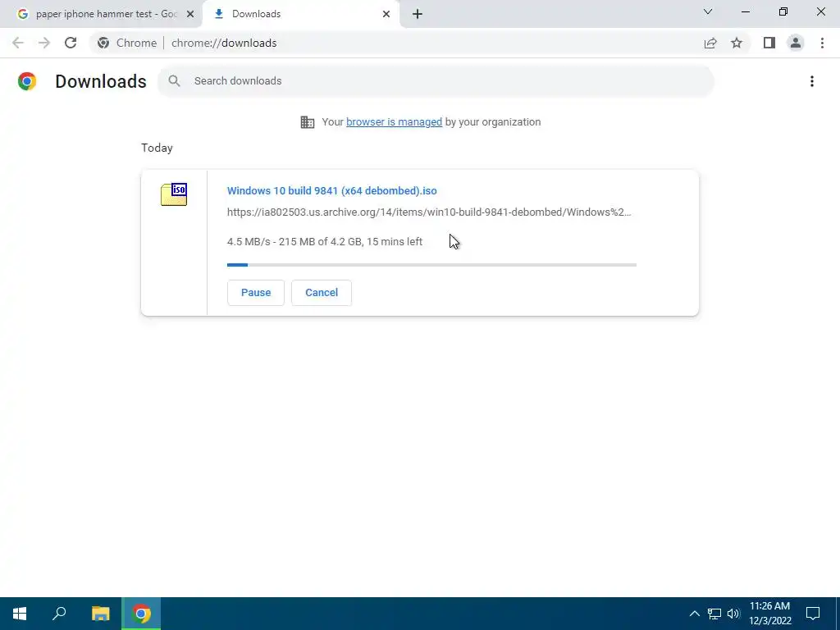840x630 pixels.
Task: Open Windows 10 build 9841 iso file link
Action: [x=332, y=190]
